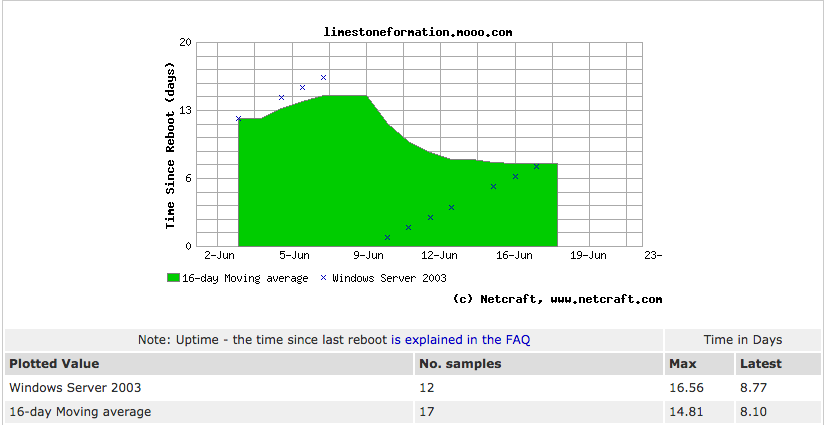
Task: Click the 2-Jun x-axis label
Action: coord(219,256)
